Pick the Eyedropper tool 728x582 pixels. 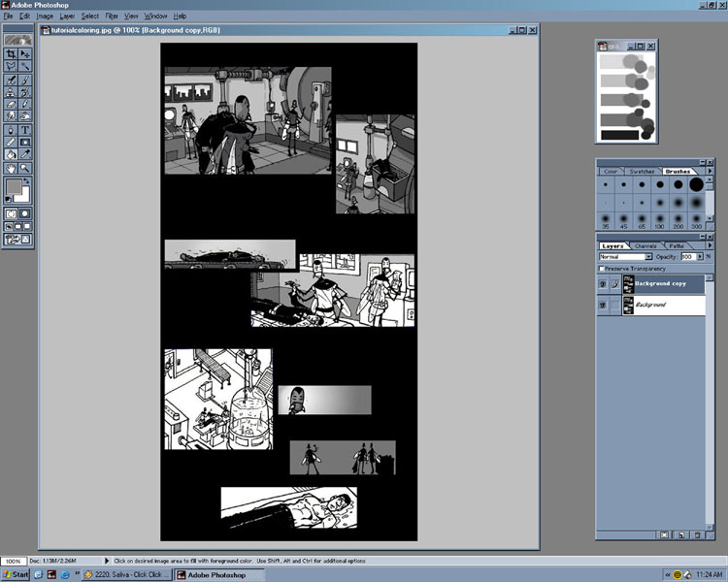25,154
